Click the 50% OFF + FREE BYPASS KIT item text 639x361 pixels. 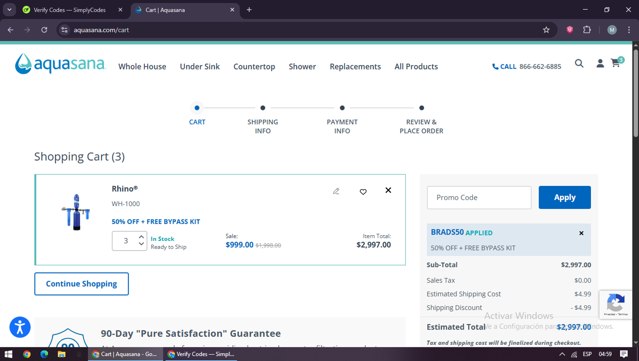click(156, 222)
